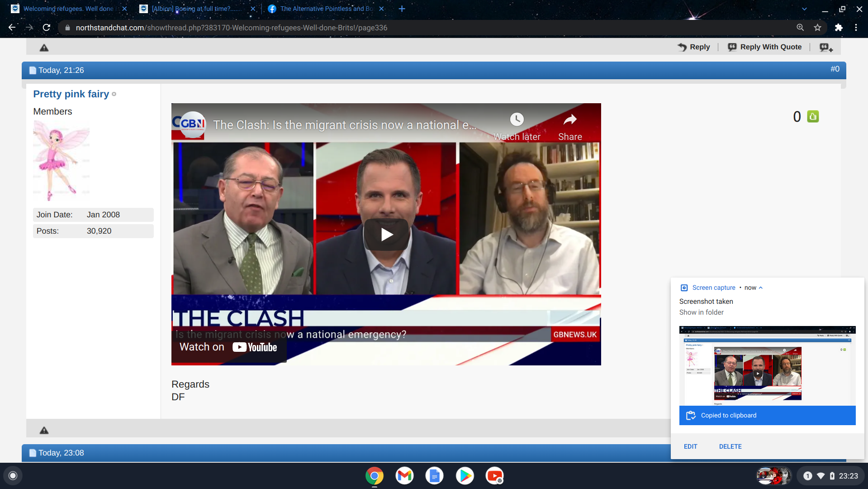
Task: Open a new tab with the plus button
Action: click(x=402, y=9)
